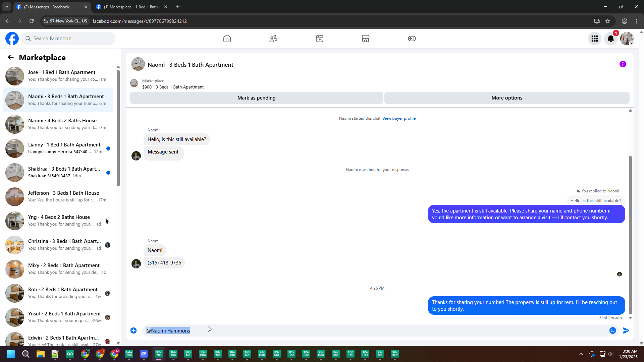The image size is (644, 362).
Task: Open the Reels video icon
Action: coord(320,39)
